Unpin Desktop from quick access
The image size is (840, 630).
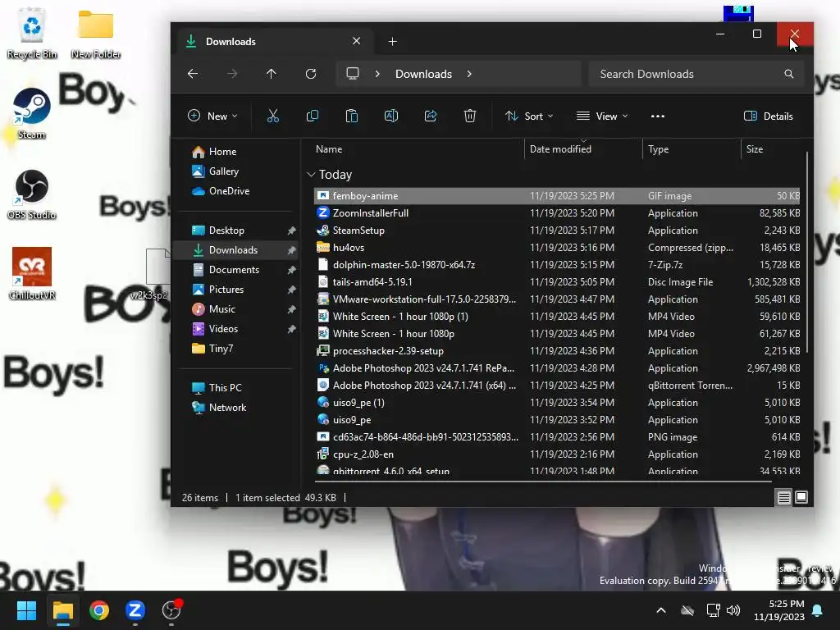pos(291,231)
